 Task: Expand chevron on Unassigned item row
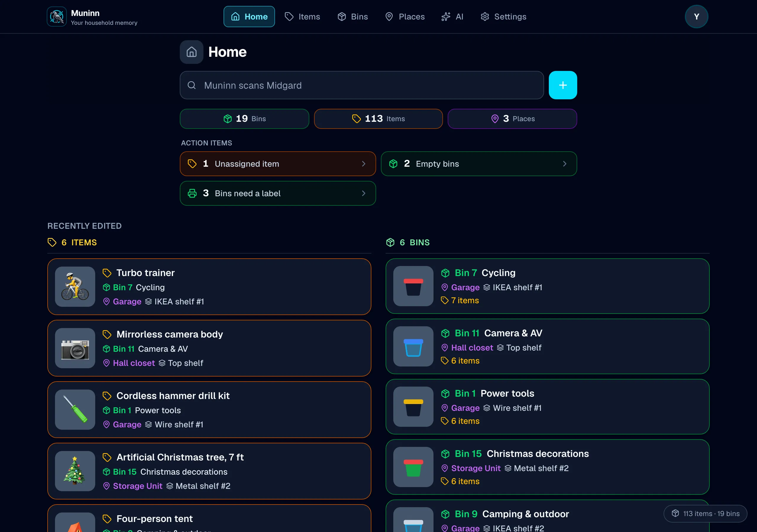(x=363, y=164)
